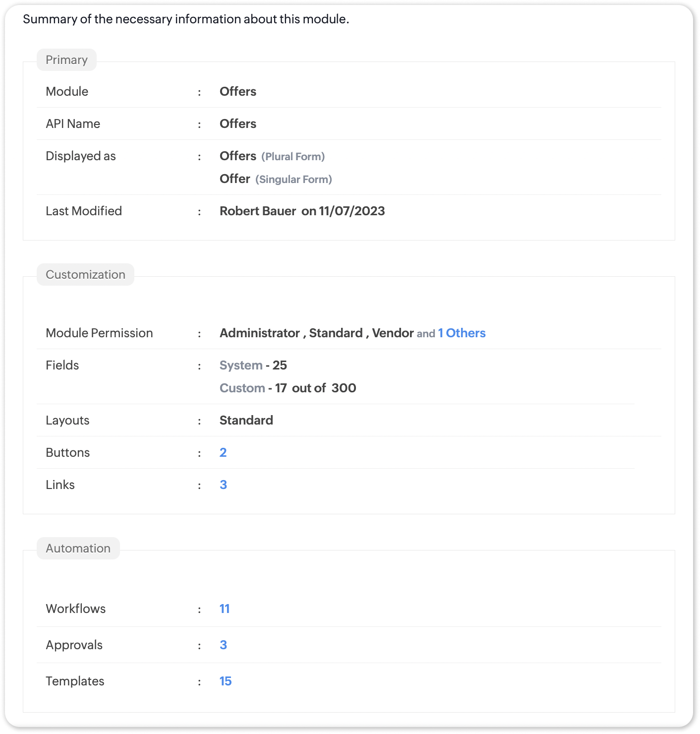Open the Buttons count link "2"
700x734 pixels.
[x=223, y=452]
